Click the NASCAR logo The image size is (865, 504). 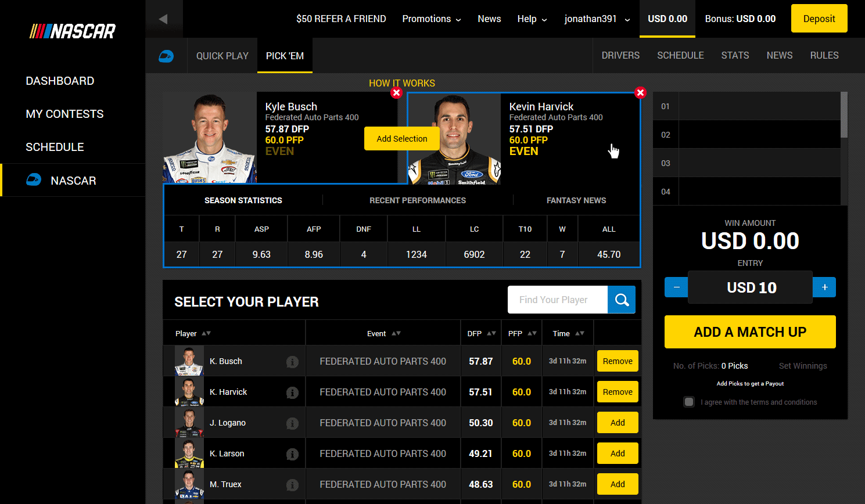click(x=73, y=31)
